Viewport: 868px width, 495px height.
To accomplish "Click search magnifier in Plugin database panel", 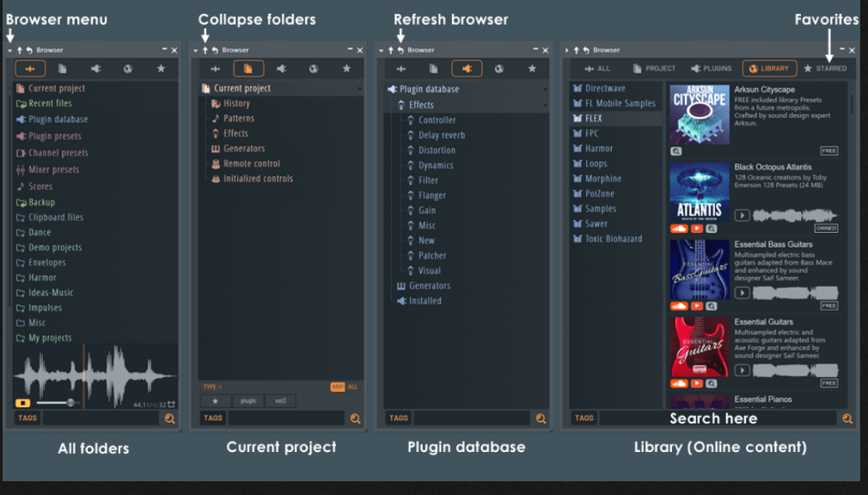I will (541, 419).
